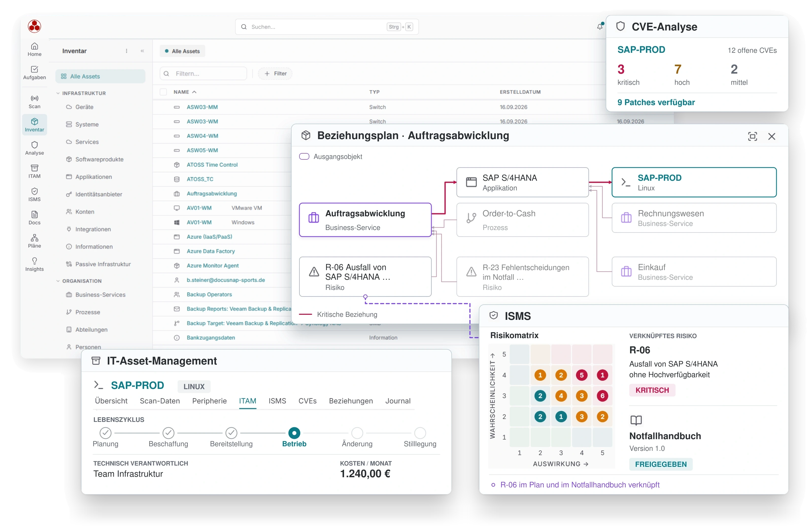
Task: Open ITAM in the sidebar
Action: 35,171
